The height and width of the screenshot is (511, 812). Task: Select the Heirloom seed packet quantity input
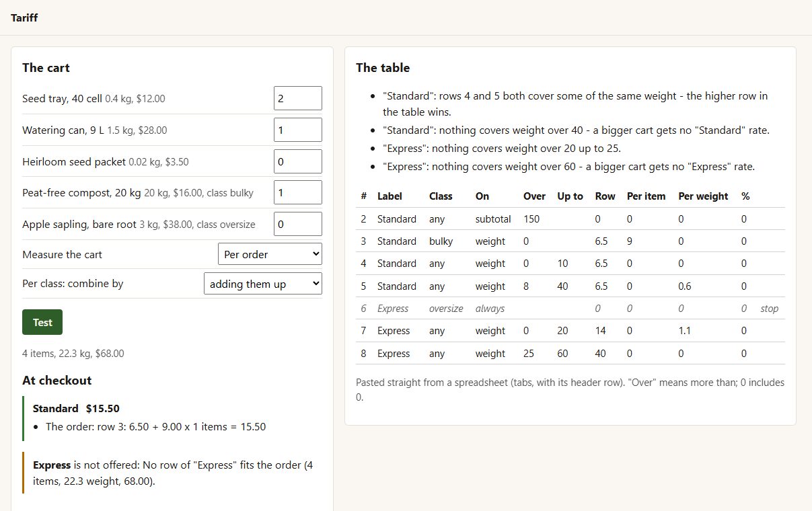click(298, 161)
